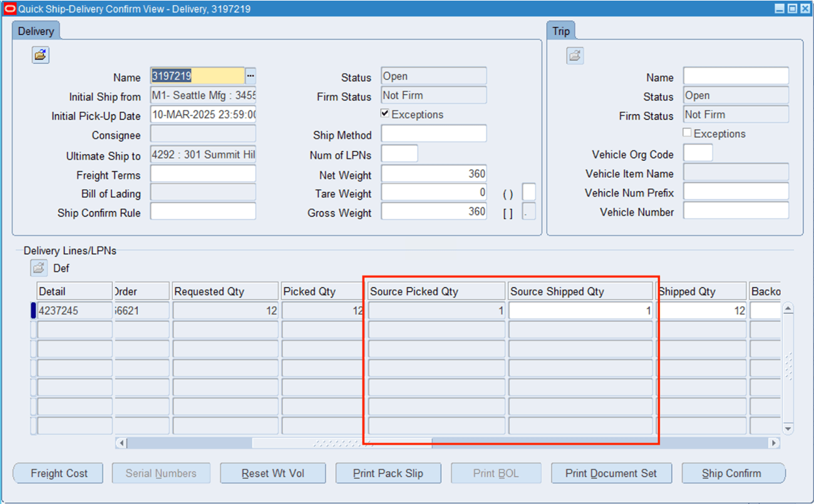Click the Shipped Qty cell showing 12
The width and height of the screenshot is (814, 504).
(701, 311)
